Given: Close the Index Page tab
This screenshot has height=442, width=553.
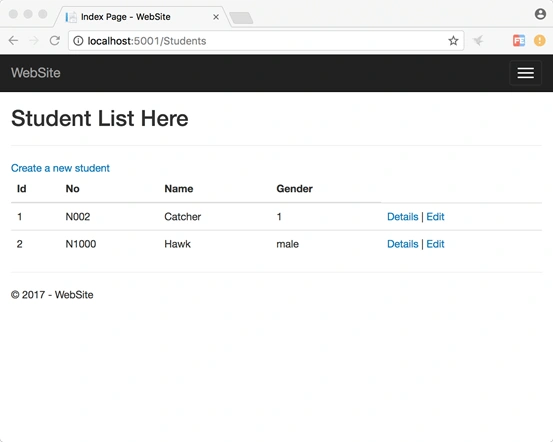Looking at the screenshot, I should point(216,17).
